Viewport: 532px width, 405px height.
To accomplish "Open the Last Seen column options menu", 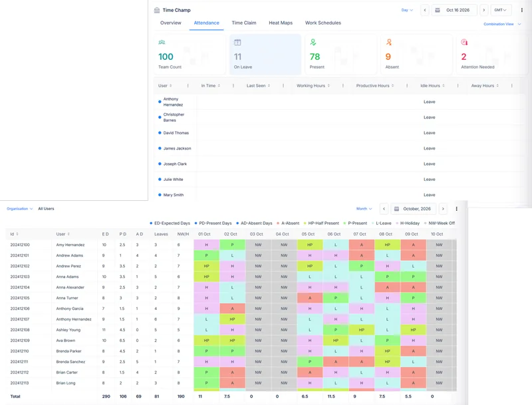I will click(x=283, y=86).
